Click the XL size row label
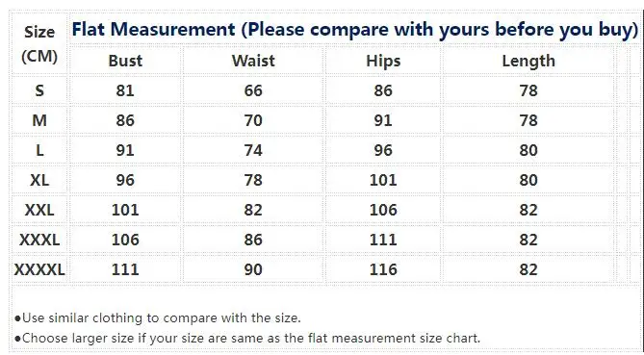The height and width of the screenshot is (355, 644). [x=39, y=180]
